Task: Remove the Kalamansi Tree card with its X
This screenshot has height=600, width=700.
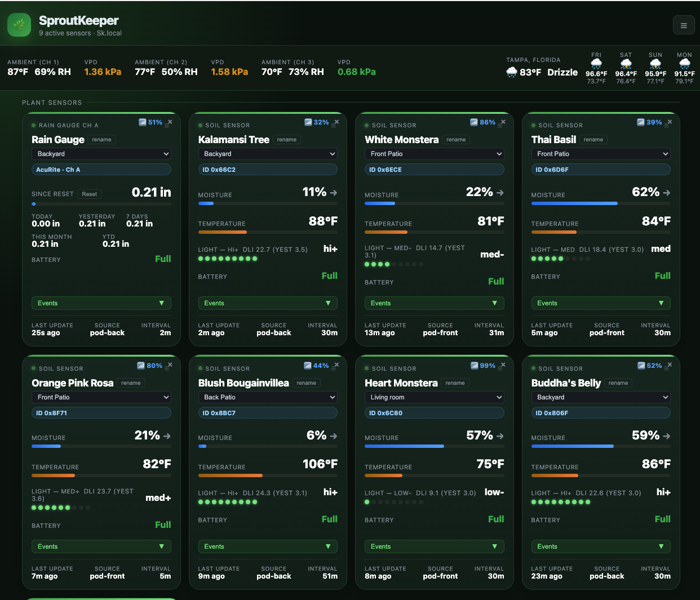Action: point(337,122)
